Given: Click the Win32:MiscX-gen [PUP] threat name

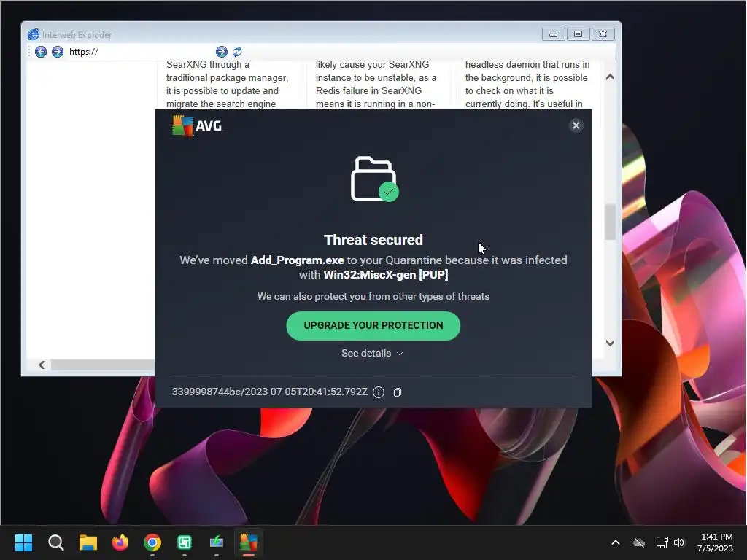Looking at the screenshot, I should pyautogui.click(x=386, y=275).
